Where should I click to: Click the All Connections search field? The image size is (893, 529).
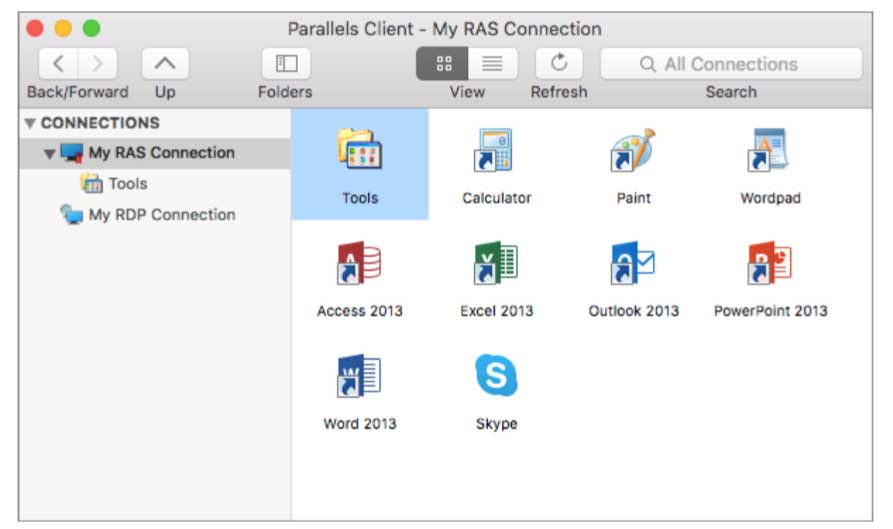pyautogui.click(x=731, y=64)
